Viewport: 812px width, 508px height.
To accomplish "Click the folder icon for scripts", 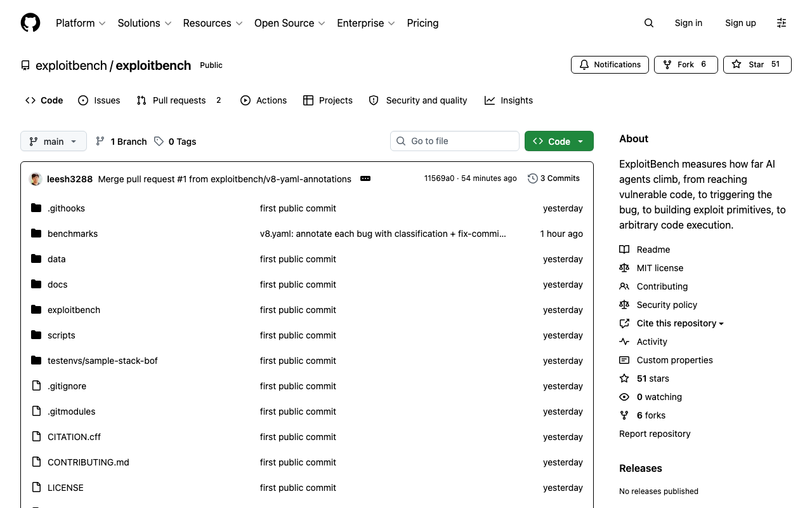I will 36,335.
